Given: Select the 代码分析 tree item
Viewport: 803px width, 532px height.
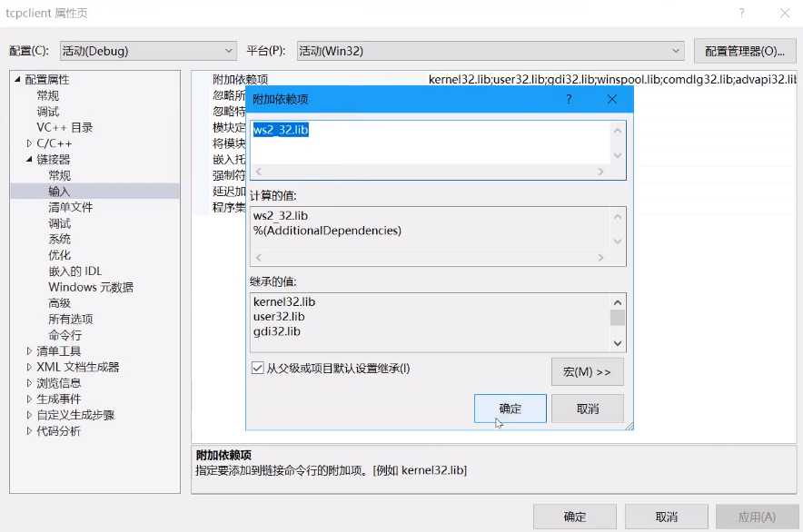Looking at the screenshot, I should 60,429.
